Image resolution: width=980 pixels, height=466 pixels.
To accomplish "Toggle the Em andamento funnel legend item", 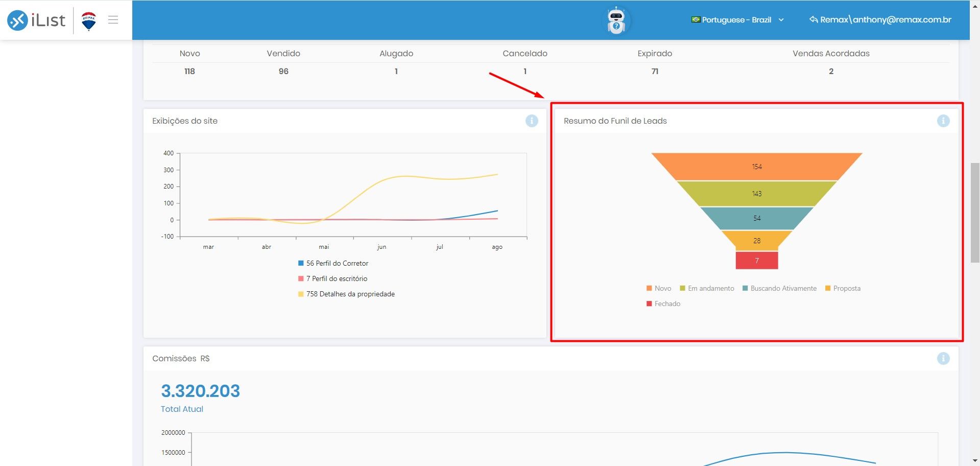I will tap(707, 288).
